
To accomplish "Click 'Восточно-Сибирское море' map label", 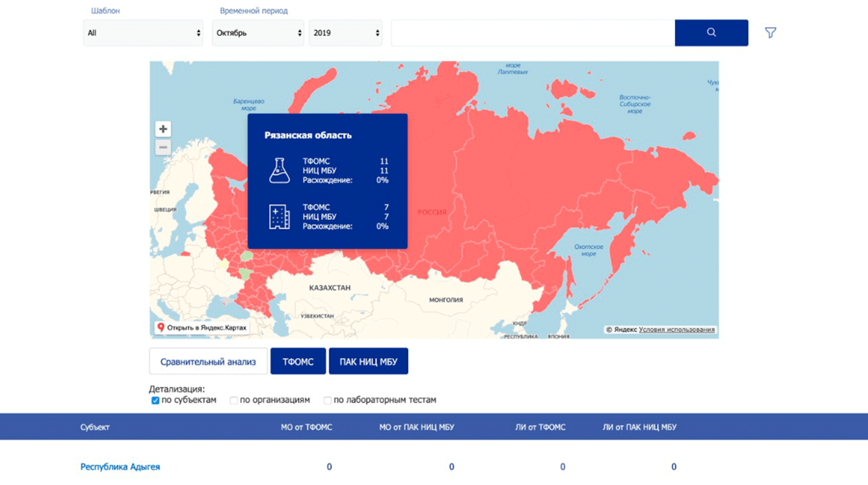I will coord(635,104).
